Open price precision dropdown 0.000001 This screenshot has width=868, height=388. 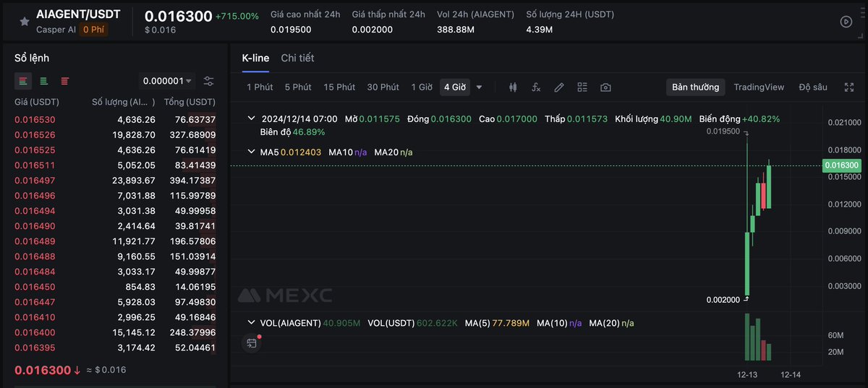pyautogui.click(x=167, y=81)
